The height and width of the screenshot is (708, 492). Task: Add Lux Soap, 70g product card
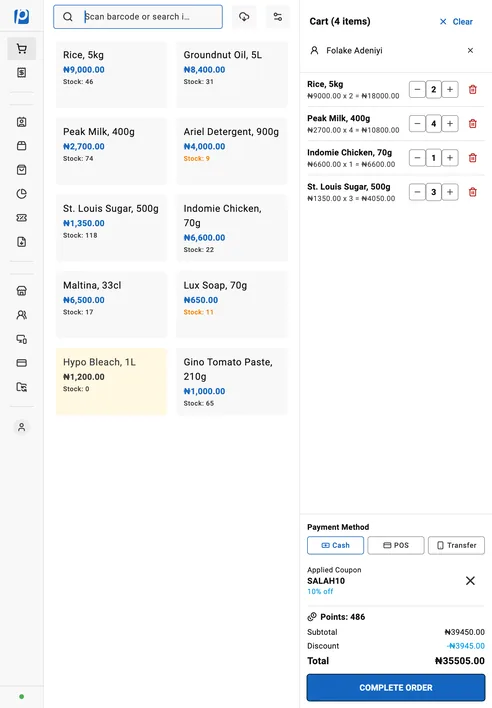point(232,305)
